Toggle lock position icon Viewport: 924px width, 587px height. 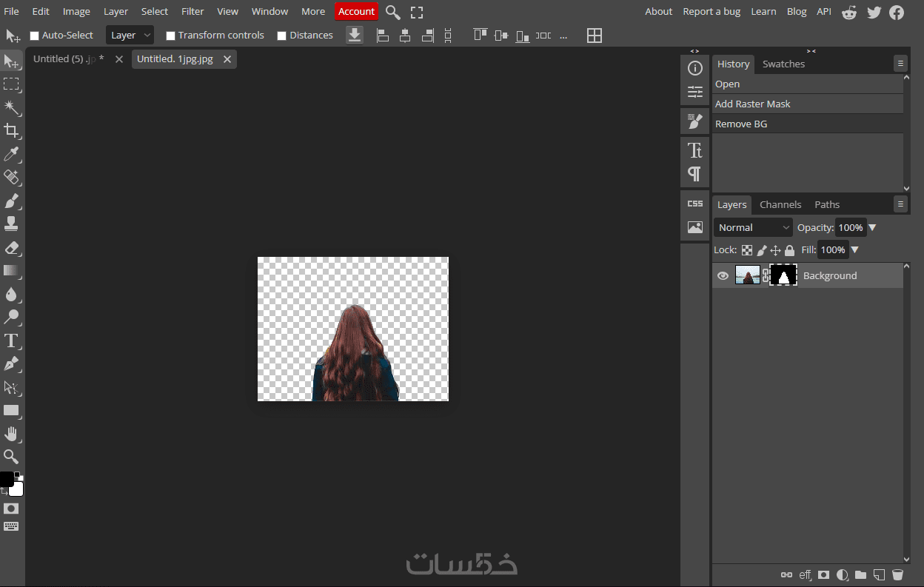point(775,250)
